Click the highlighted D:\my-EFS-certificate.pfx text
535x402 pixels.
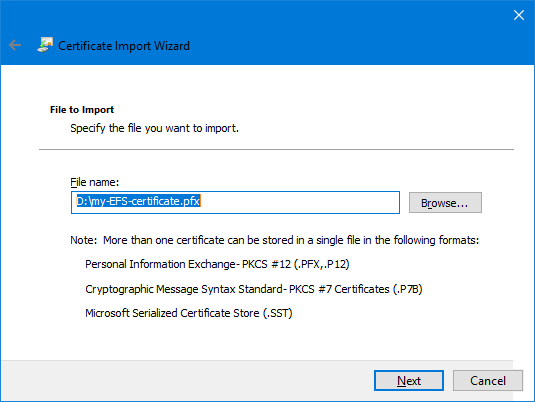(138, 201)
